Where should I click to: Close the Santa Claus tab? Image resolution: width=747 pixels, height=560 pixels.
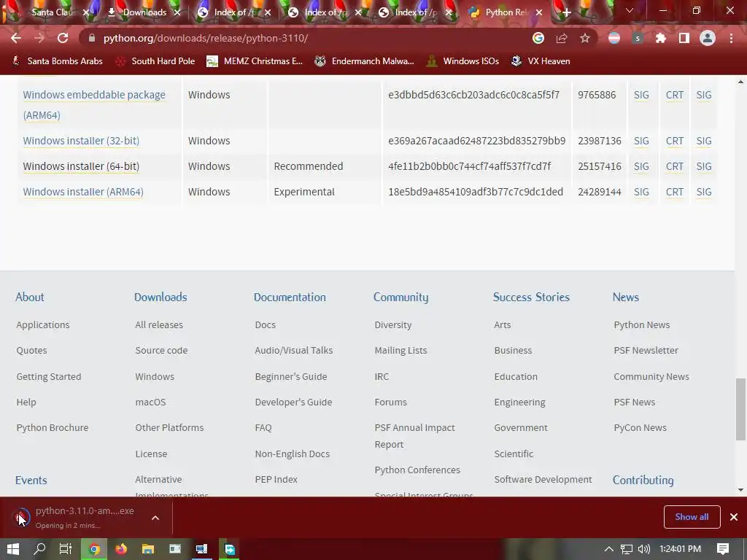click(x=86, y=12)
